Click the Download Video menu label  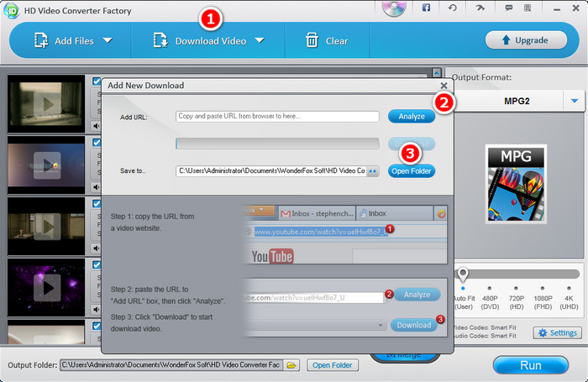pyautogui.click(x=211, y=41)
